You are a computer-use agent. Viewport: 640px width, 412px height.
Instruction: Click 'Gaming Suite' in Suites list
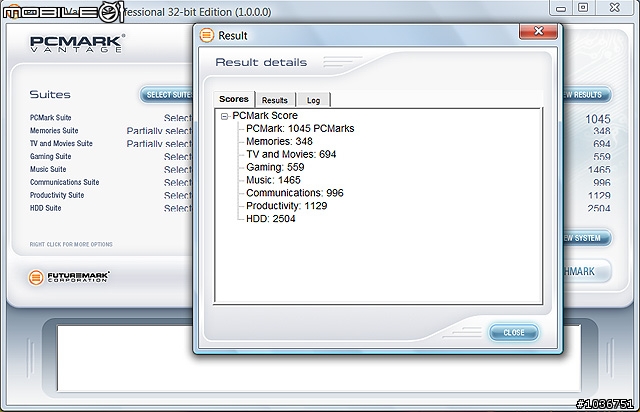pyautogui.click(x=51, y=156)
